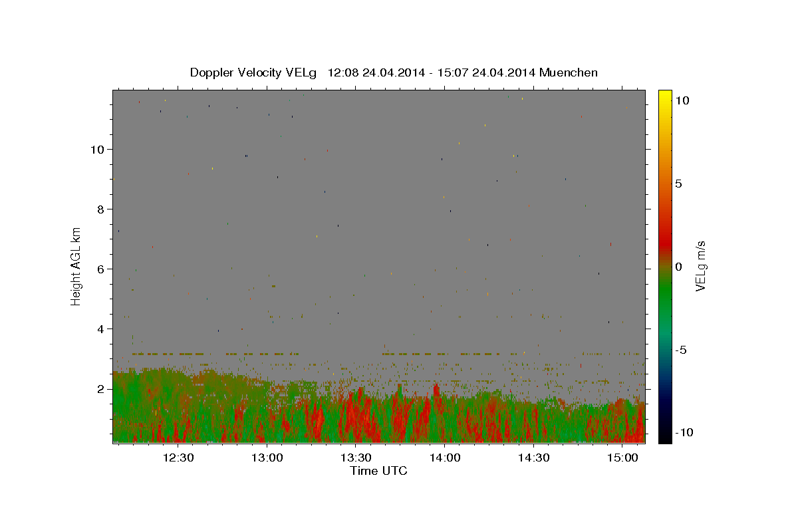
Task: Click the 14:00 time tick label
Action: 444,458
